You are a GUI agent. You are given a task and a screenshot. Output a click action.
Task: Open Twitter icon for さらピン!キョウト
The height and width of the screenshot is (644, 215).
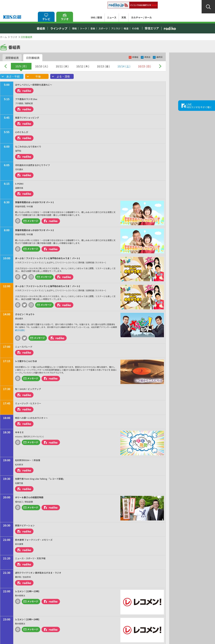tap(24, 338)
